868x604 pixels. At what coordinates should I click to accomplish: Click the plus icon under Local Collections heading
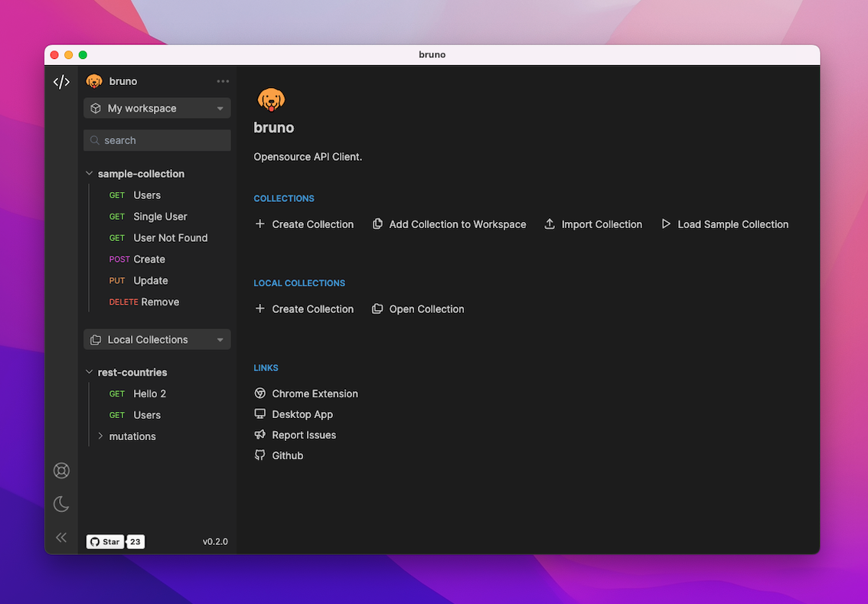tap(259, 309)
